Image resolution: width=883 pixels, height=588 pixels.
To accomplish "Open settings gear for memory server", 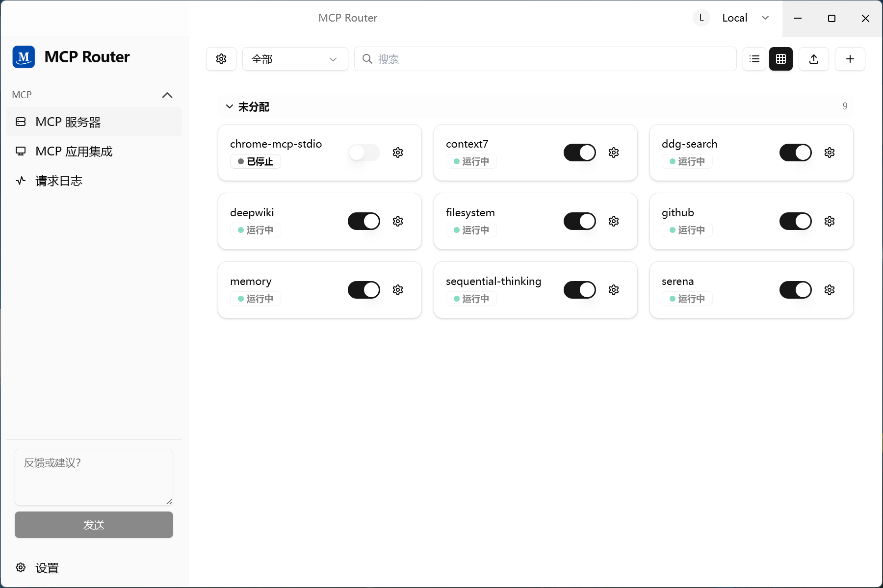I will coord(398,290).
